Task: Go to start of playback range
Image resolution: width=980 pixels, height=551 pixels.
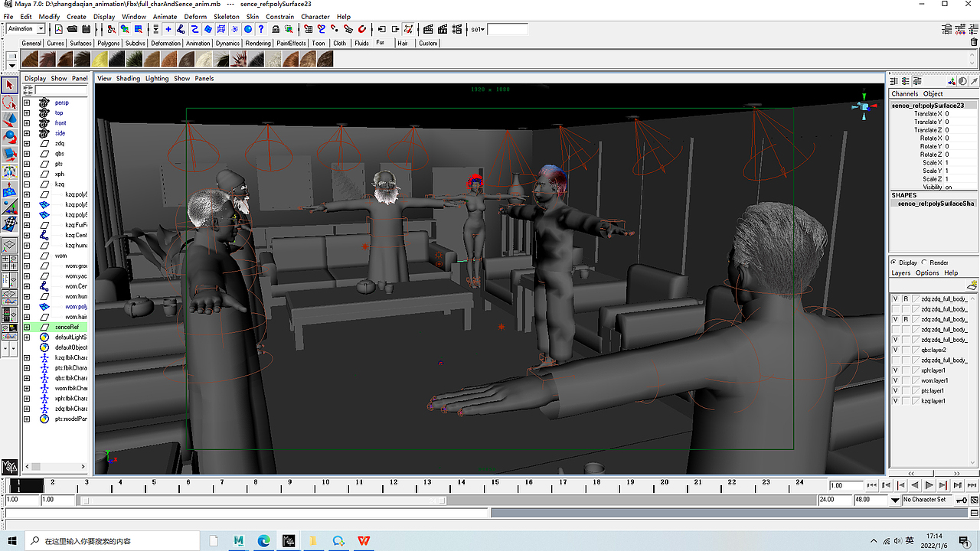Action: point(871,485)
